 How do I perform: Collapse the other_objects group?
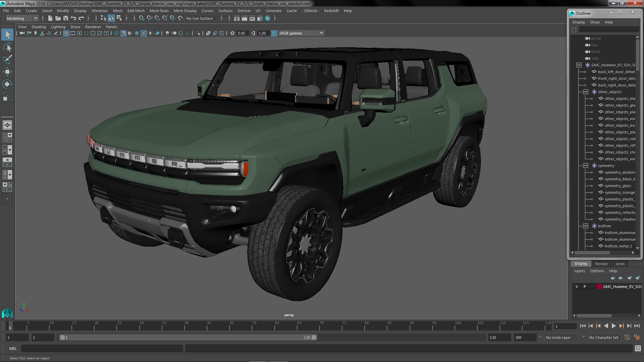click(x=586, y=92)
